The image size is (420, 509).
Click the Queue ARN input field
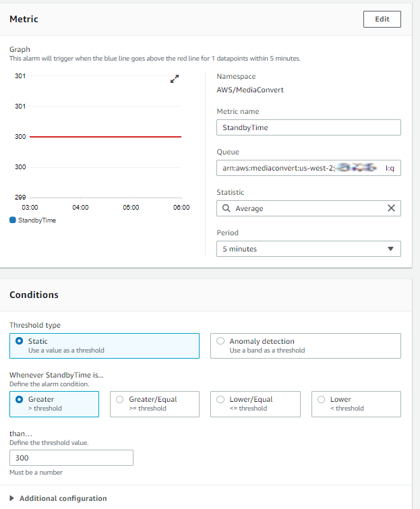pos(308,168)
